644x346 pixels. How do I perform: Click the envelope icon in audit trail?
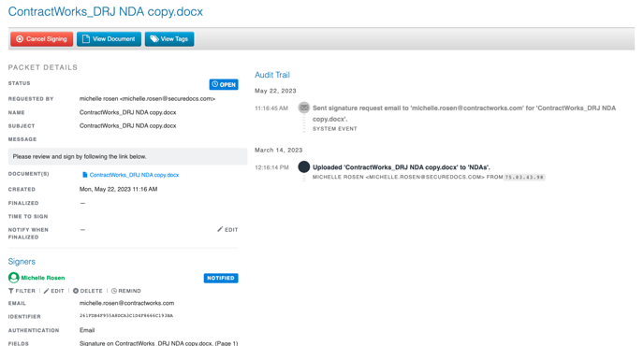tap(304, 108)
